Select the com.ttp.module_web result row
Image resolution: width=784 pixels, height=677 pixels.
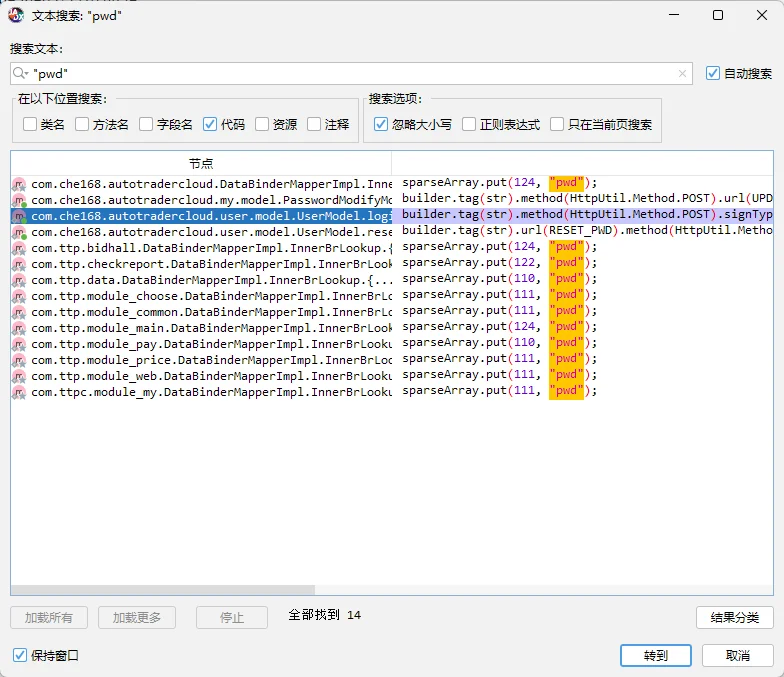[x=392, y=376]
